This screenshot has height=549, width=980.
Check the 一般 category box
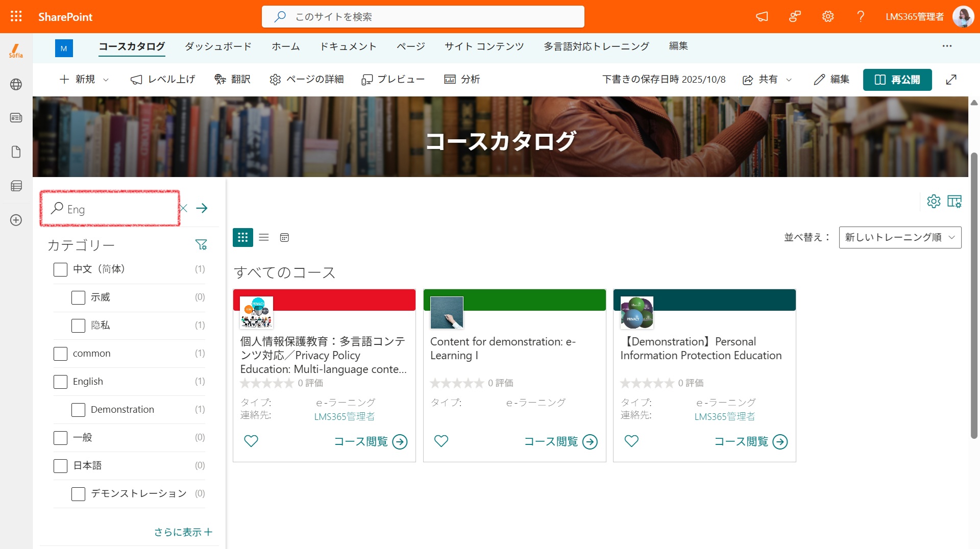click(60, 438)
